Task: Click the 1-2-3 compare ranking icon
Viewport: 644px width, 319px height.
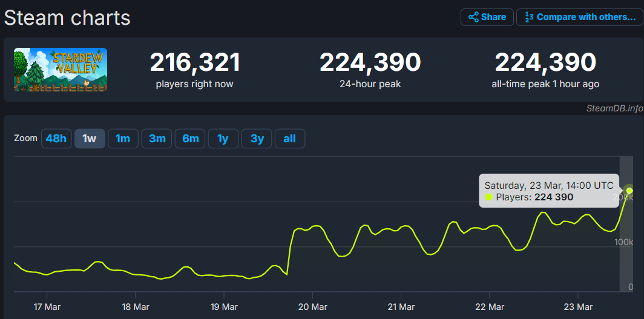Action: tap(529, 17)
